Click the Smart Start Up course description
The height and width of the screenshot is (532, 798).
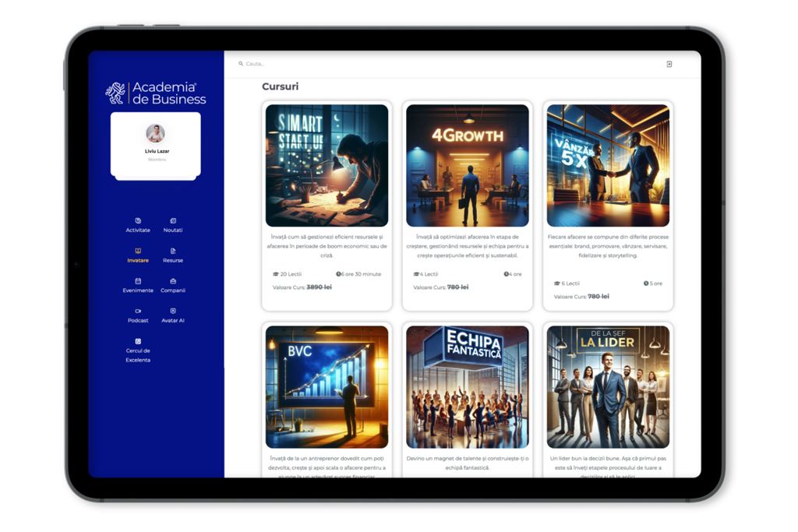[327, 246]
